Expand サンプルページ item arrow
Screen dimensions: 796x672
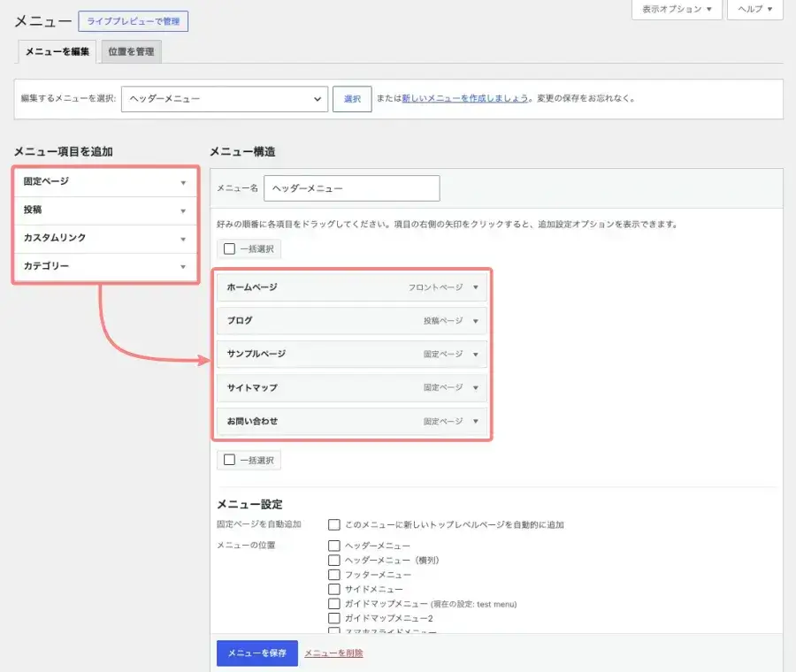[x=476, y=355]
